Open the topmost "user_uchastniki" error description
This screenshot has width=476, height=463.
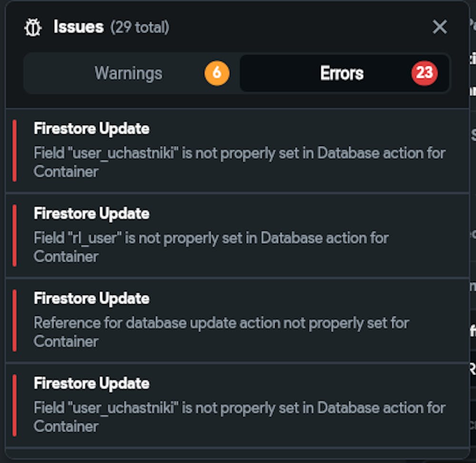click(239, 162)
